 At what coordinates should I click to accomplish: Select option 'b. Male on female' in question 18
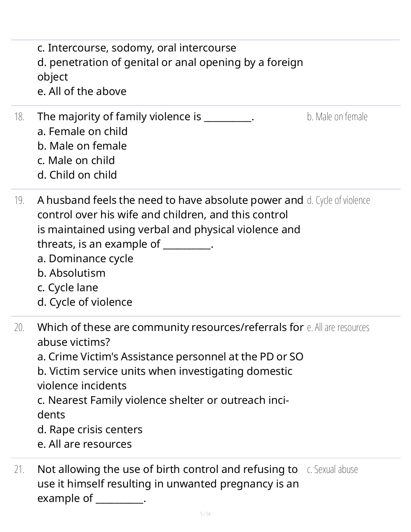point(82,146)
